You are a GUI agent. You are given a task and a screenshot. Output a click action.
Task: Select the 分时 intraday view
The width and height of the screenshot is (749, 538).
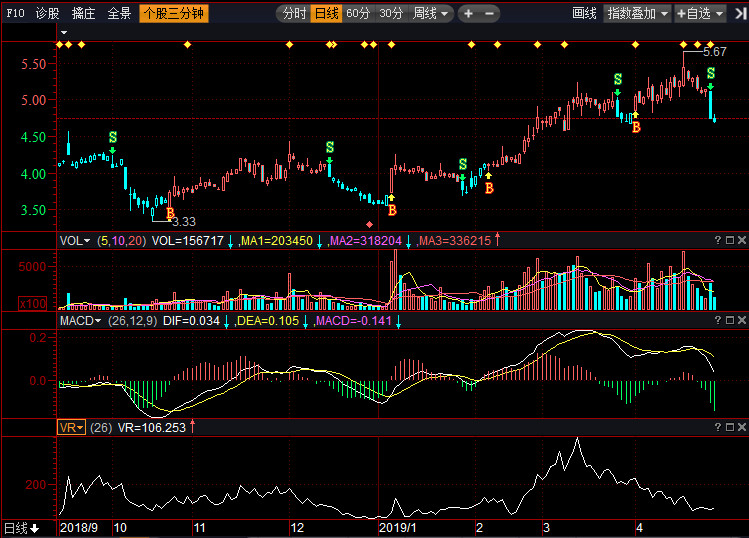293,13
